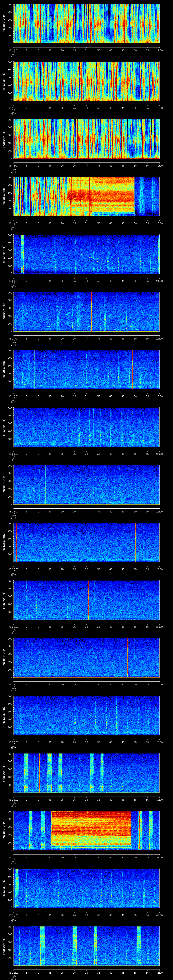Click the 18:20:00 start time label
Image resolution: width=173 pixels, height=980 pixels.
coord(14,281)
